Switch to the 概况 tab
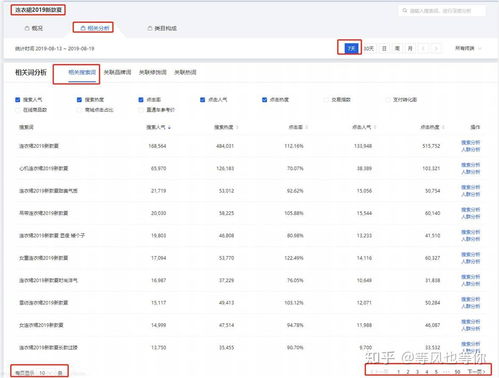The image size is (499, 378). [34, 28]
